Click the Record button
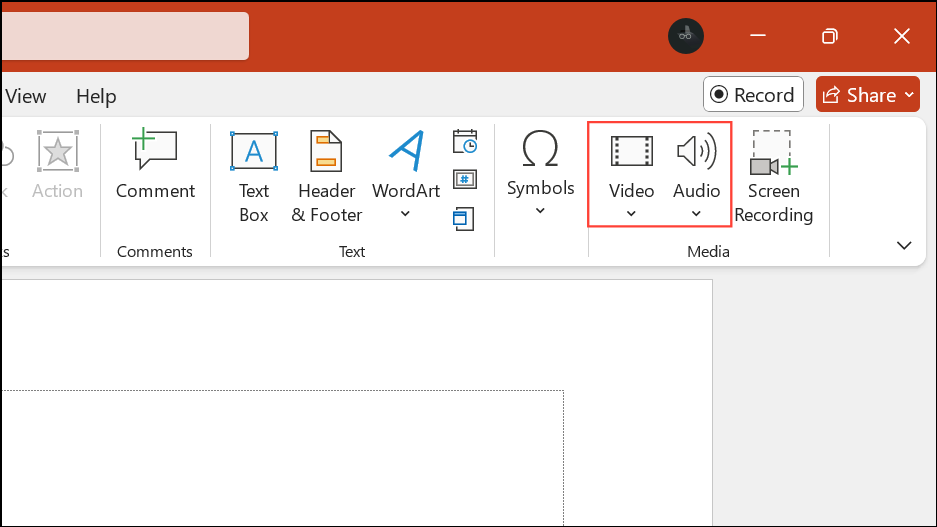This screenshot has width=937, height=527. [753, 95]
